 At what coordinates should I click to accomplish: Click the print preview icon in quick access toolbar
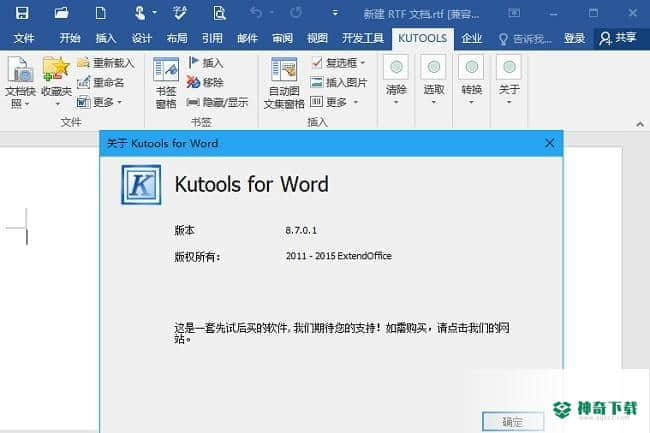[x=219, y=13]
